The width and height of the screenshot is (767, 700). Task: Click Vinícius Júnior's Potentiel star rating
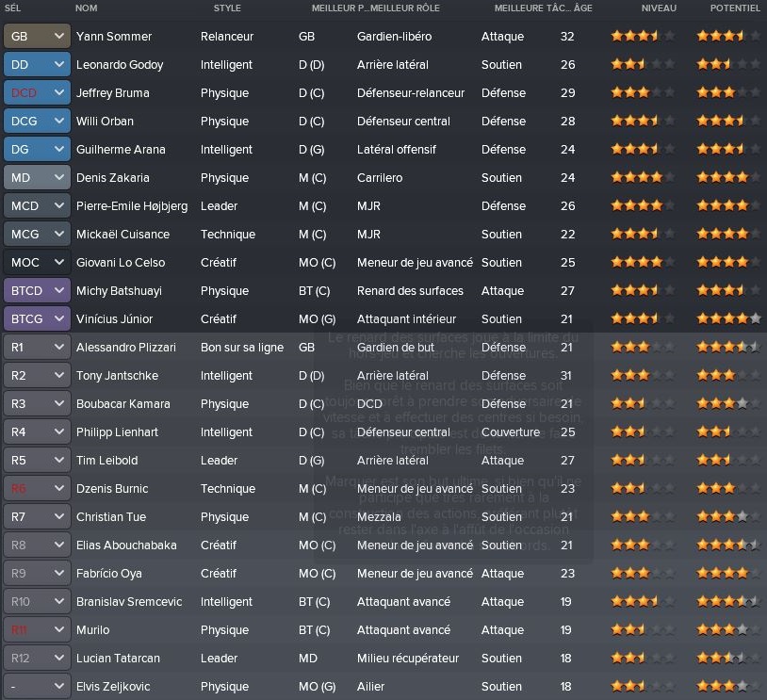coord(728,319)
